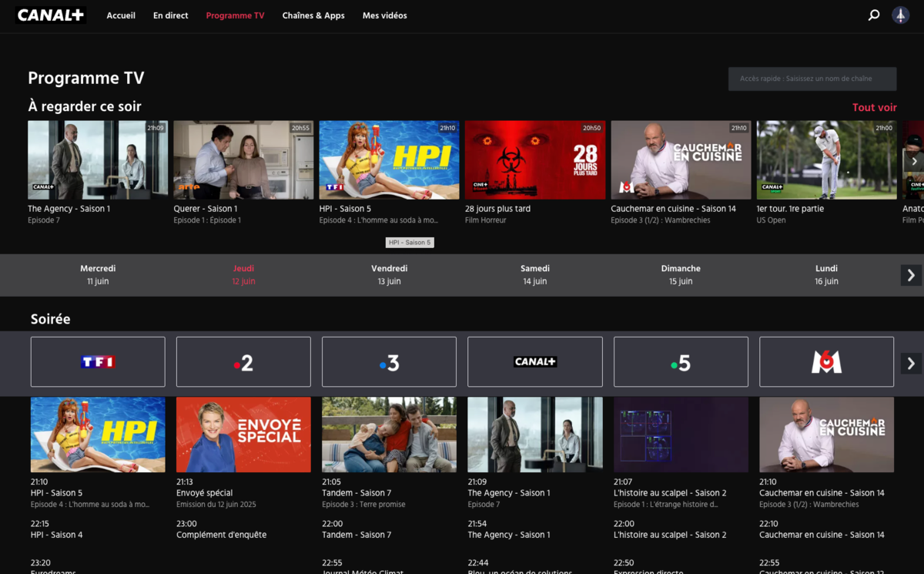Click 21:05 'Tandem - Saison 7' listing
The width and height of the screenshot is (924, 574).
tap(357, 493)
